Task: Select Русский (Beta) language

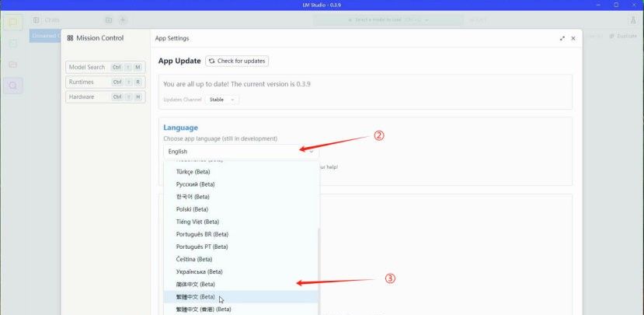Action: 241,184
